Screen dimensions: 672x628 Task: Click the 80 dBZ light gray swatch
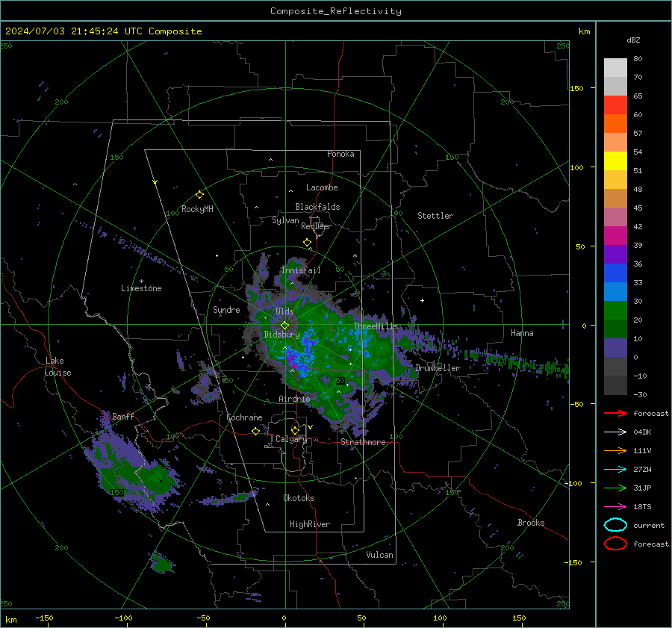tap(615, 68)
